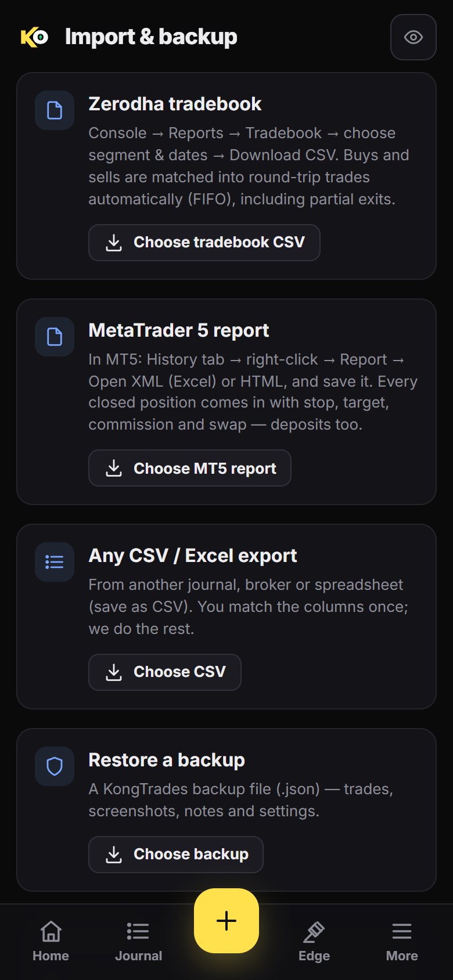This screenshot has width=453, height=980.
Task: Click the shield icon for Restore a backup
Action: pyautogui.click(x=55, y=766)
